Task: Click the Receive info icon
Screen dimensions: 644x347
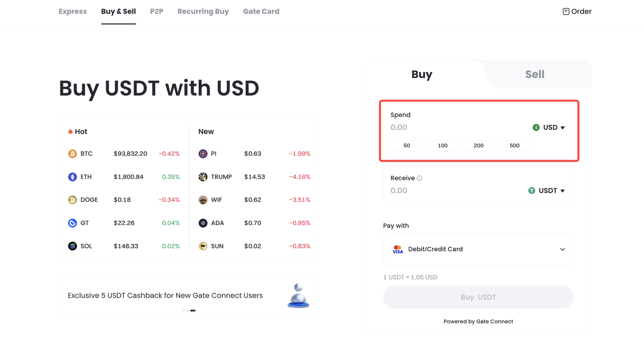Action: 420,178
